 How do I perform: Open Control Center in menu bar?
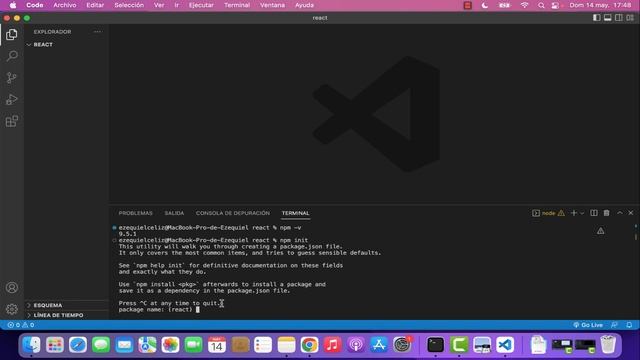tap(555, 5)
